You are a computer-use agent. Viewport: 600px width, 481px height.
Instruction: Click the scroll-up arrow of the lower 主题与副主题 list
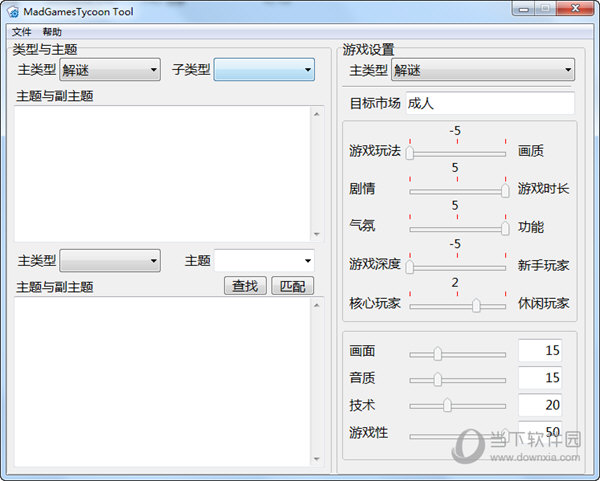(316, 305)
